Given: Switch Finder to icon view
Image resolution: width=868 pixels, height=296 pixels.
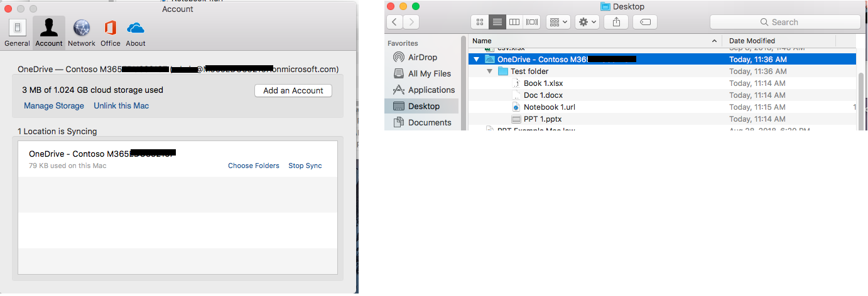Looking at the screenshot, I should click(480, 22).
